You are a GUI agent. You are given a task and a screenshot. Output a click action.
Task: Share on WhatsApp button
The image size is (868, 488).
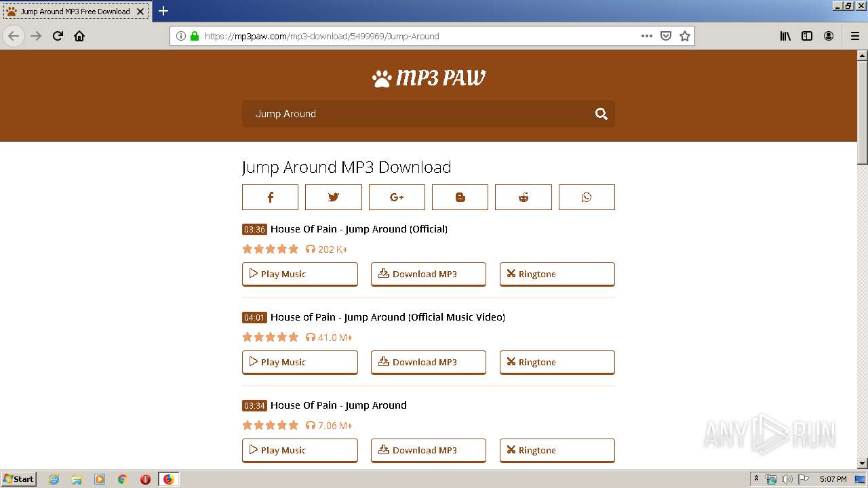point(587,197)
